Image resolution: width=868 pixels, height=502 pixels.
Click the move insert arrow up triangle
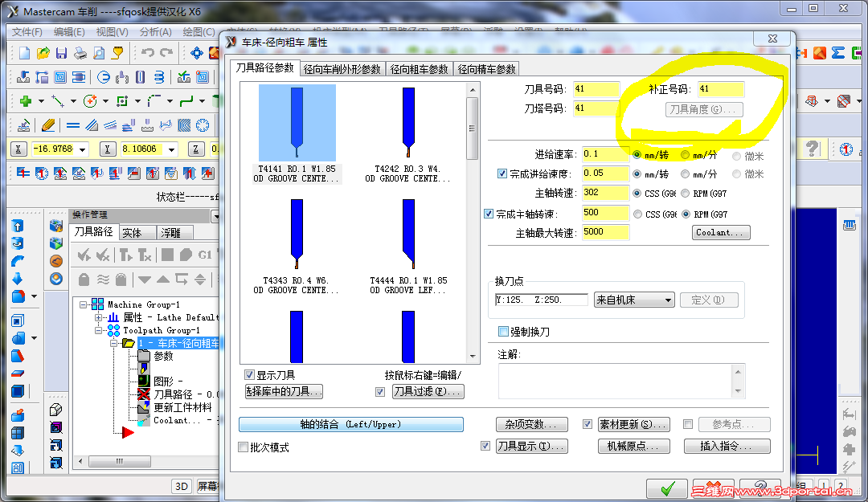click(x=162, y=280)
